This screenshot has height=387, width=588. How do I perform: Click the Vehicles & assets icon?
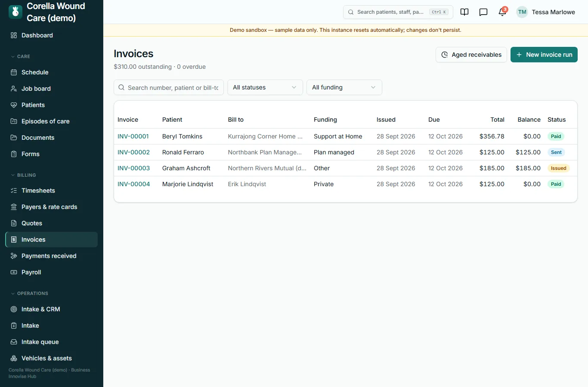tap(14, 358)
